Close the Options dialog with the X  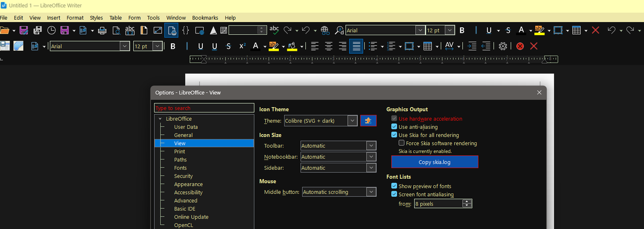coord(539,93)
